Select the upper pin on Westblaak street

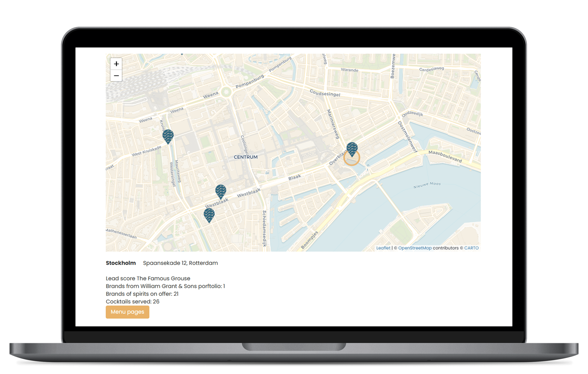pyautogui.click(x=221, y=191)
